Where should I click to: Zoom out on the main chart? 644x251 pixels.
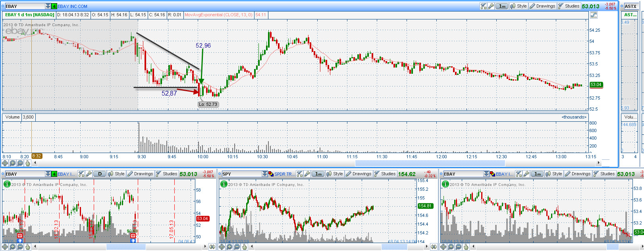tap(20, 163)
